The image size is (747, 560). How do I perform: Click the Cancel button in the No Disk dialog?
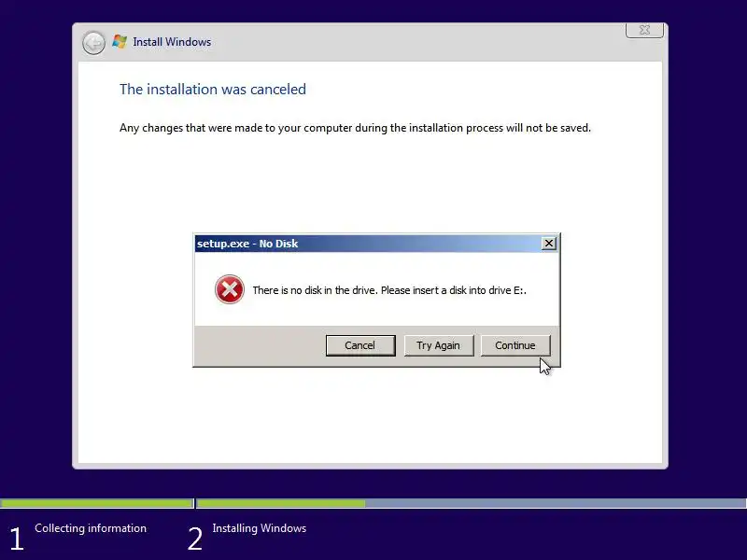point(360,345)
